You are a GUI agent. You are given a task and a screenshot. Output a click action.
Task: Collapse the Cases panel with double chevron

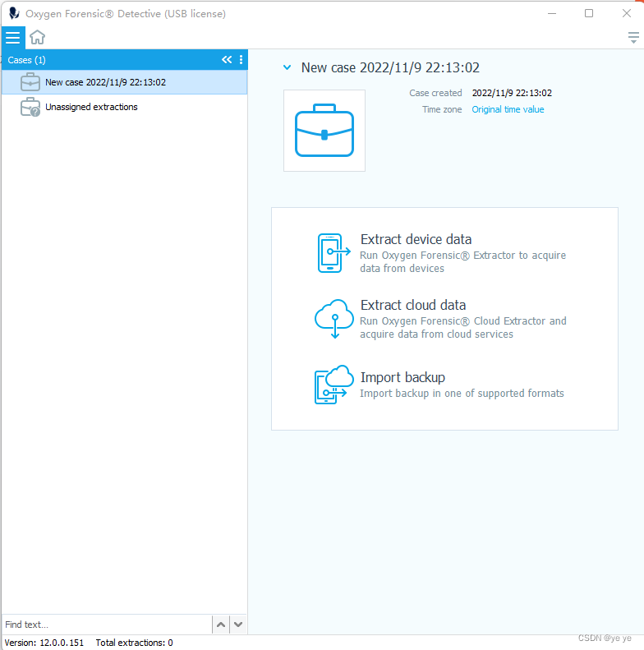click(x=227, y=60)
